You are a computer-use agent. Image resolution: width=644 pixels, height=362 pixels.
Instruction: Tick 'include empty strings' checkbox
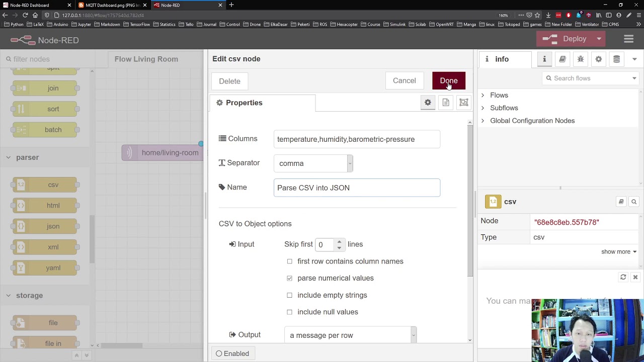coord(289,295)
